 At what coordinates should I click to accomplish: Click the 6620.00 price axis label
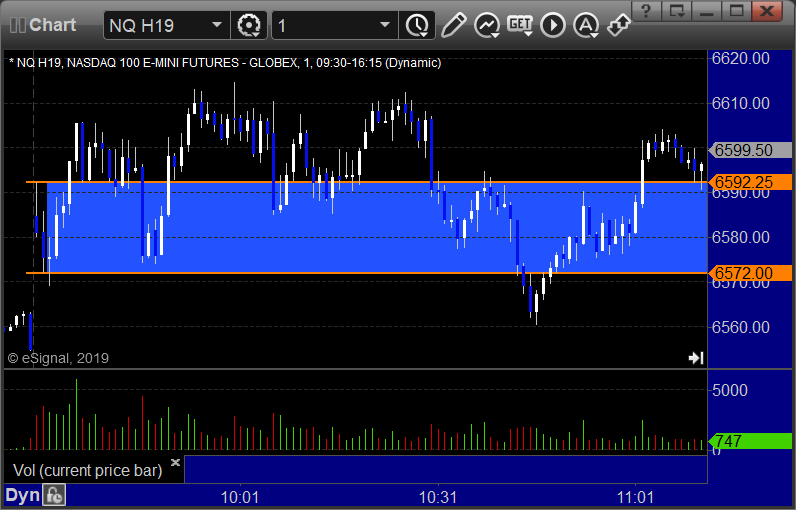[x=741, y=58]
